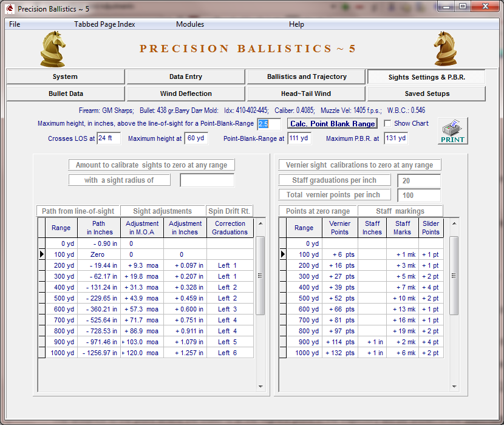The width and height of the screenshot is (504, 425).
Task: Click the down arrow of vernier table scrollbar
Action: [454, 387]
